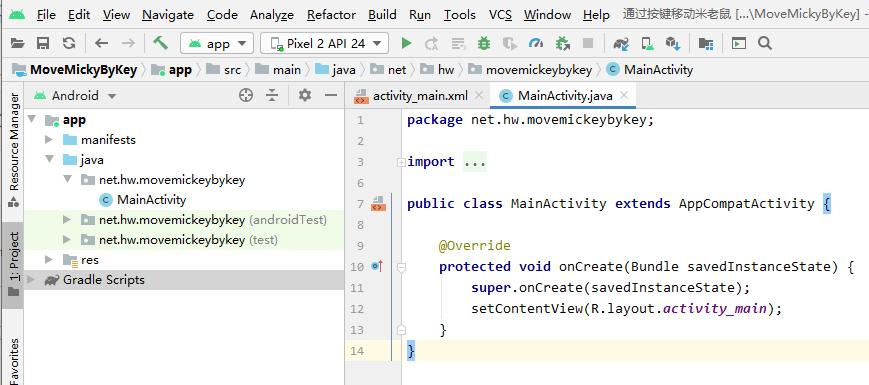Click the override gutter icon on line 10
This screenshot has width=869, height=385.
(x=377, y=266)
